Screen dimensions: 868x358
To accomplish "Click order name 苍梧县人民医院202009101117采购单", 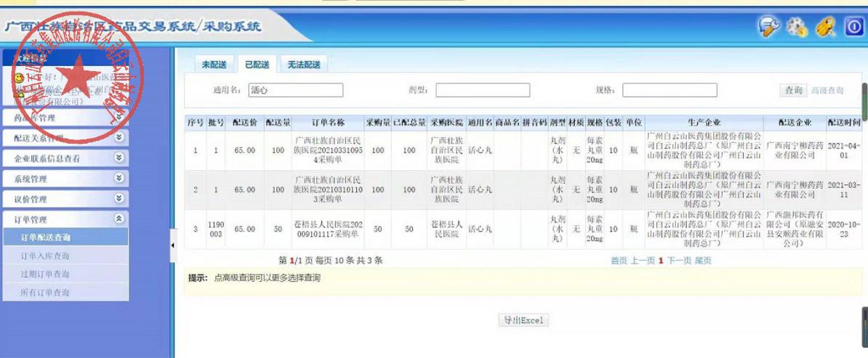I will pos(329,229).
